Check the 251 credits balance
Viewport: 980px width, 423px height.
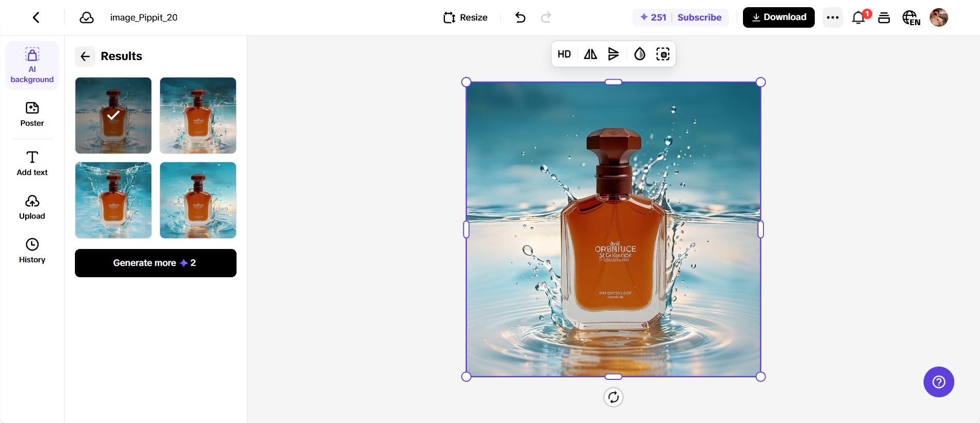(653, 17)
